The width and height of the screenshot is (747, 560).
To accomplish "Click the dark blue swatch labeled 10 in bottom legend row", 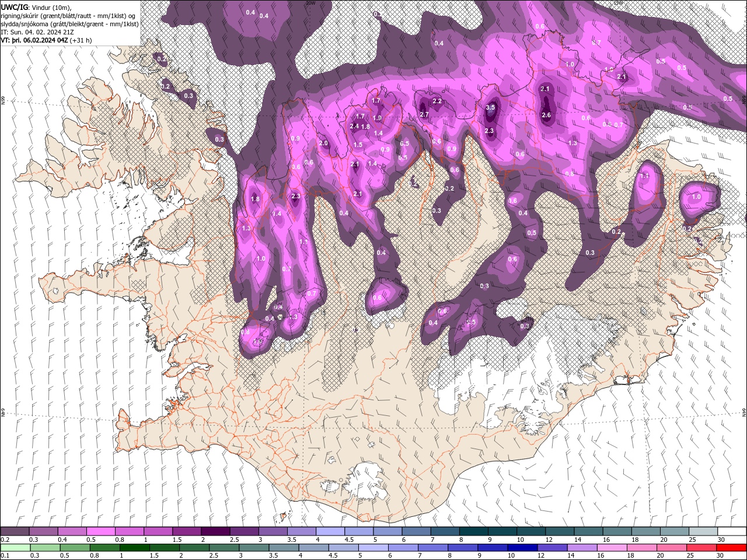I will point(521,547).
